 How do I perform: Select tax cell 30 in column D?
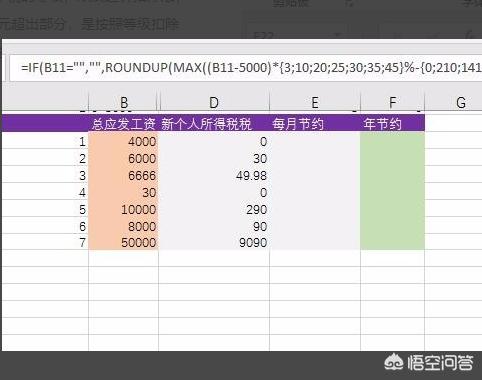(x=214, y=158)
